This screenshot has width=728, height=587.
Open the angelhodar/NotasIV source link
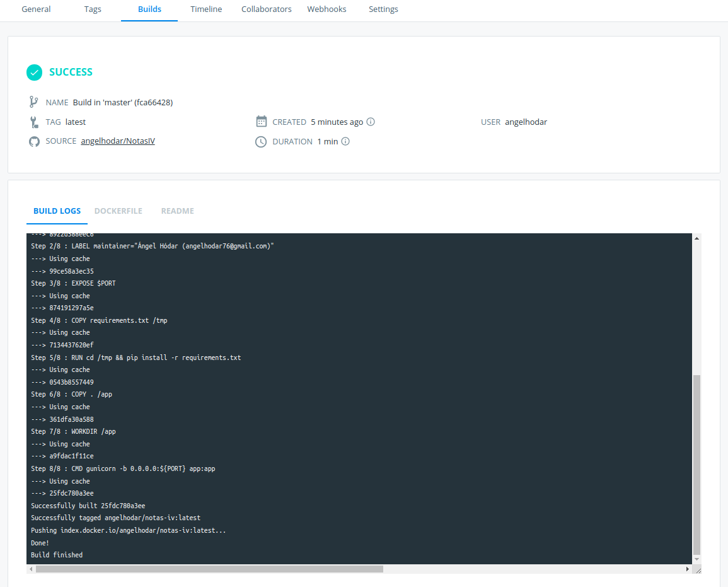coord(118,141)
